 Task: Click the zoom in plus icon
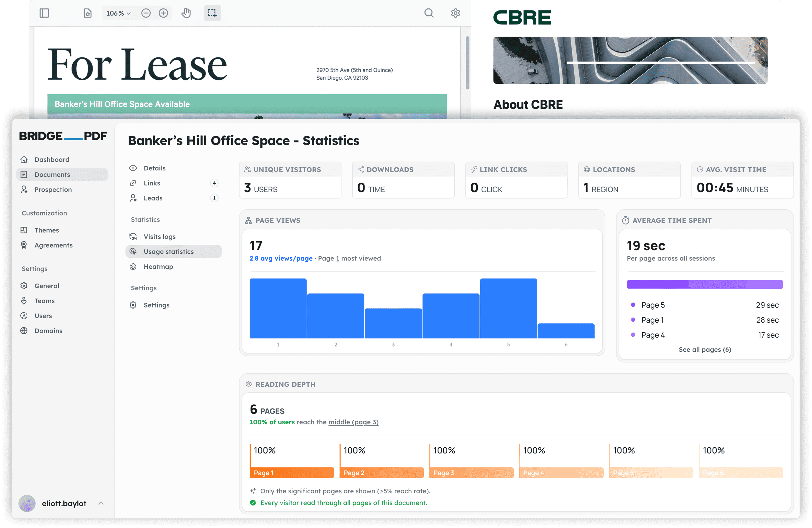(x=163, y=13)
